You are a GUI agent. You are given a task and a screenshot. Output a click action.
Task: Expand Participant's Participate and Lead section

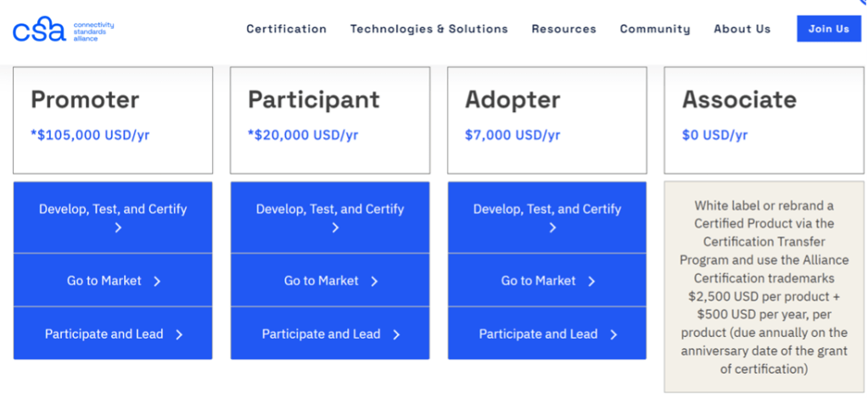point(330,334)
